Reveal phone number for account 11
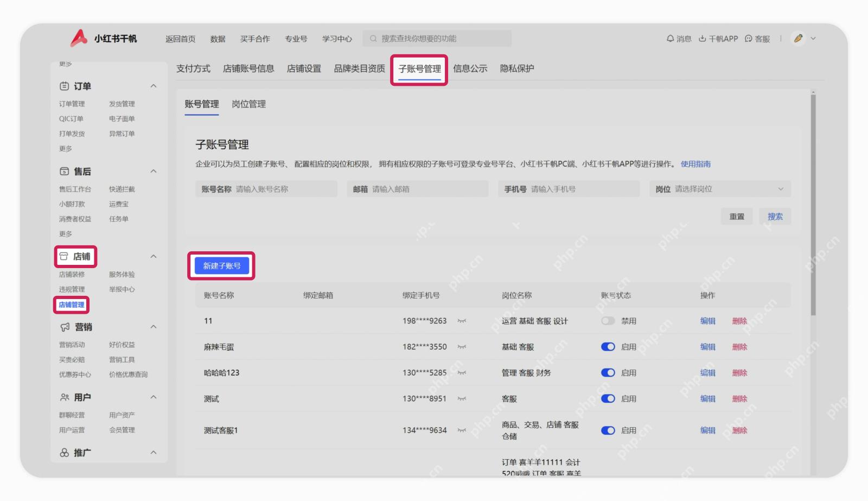Screen dimensions: 868x501 click(x=462, y=321)
